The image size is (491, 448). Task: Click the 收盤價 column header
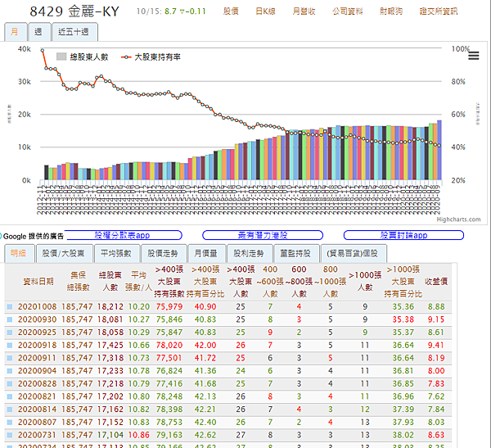pos(436,282)
